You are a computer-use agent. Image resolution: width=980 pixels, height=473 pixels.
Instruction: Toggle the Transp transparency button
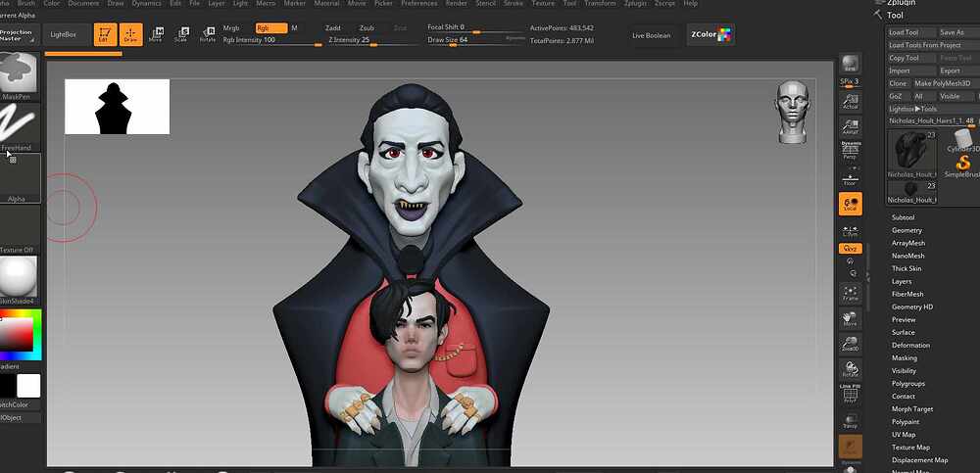pos(850,420)
